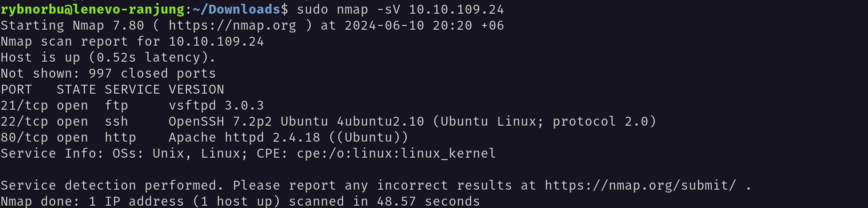868x208 pixels.
Task: Click the vsftpd 3.0.3 version text
Action: [x=217, y=105]
